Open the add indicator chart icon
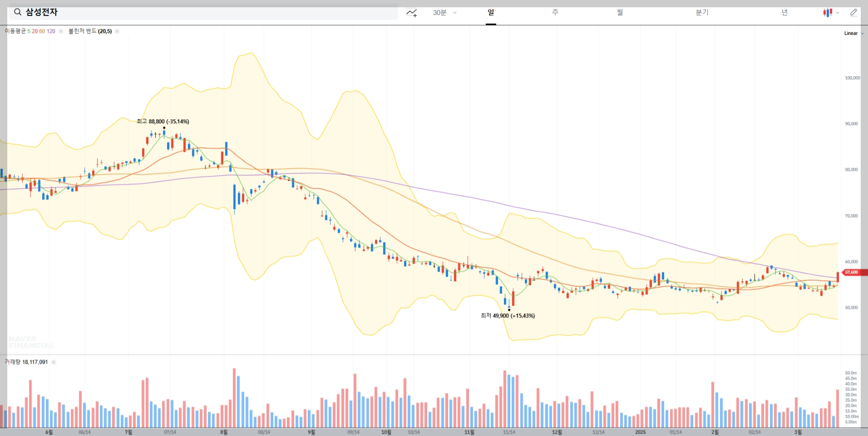868x436 pixels. (412, 13)
